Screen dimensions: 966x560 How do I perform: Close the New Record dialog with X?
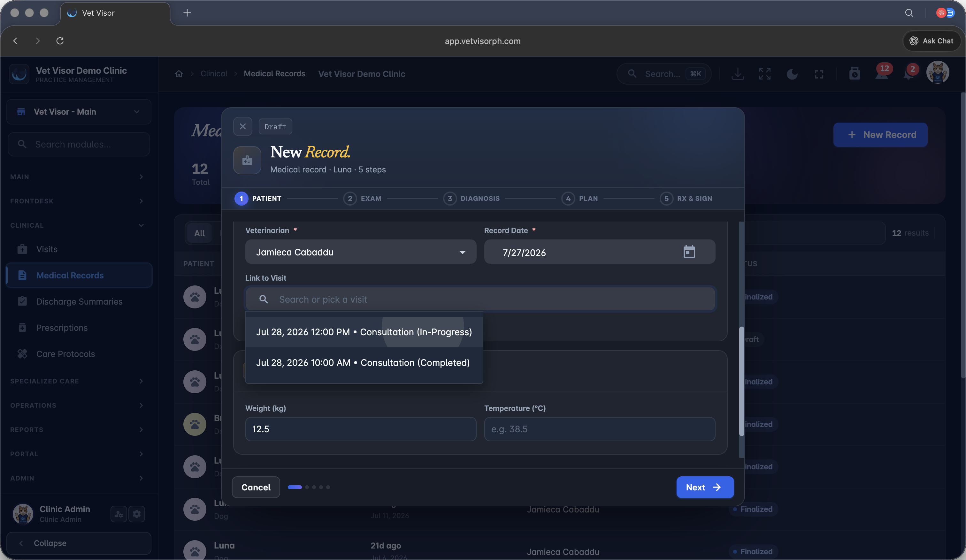(243, 126)
